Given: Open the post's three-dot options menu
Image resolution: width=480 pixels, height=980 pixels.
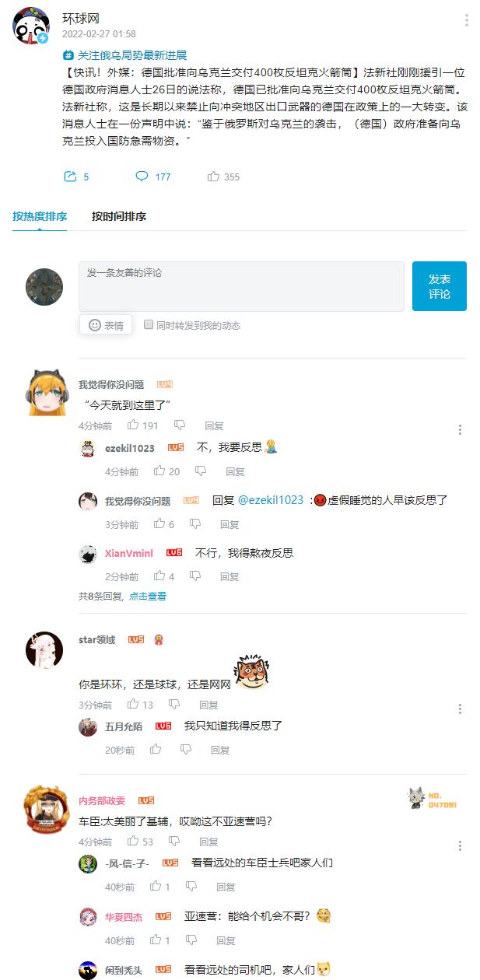Looking at the screenshot, I should point(466,20).
